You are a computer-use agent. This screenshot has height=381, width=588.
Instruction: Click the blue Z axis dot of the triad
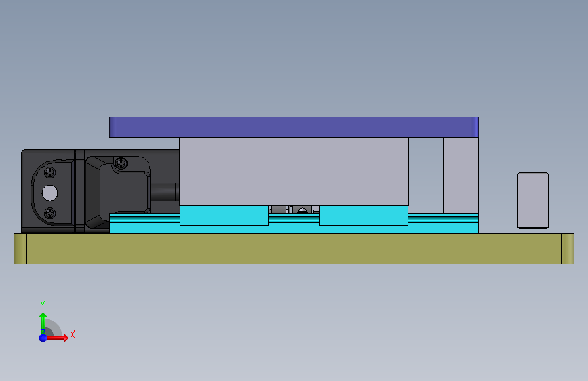coord(43,338)
